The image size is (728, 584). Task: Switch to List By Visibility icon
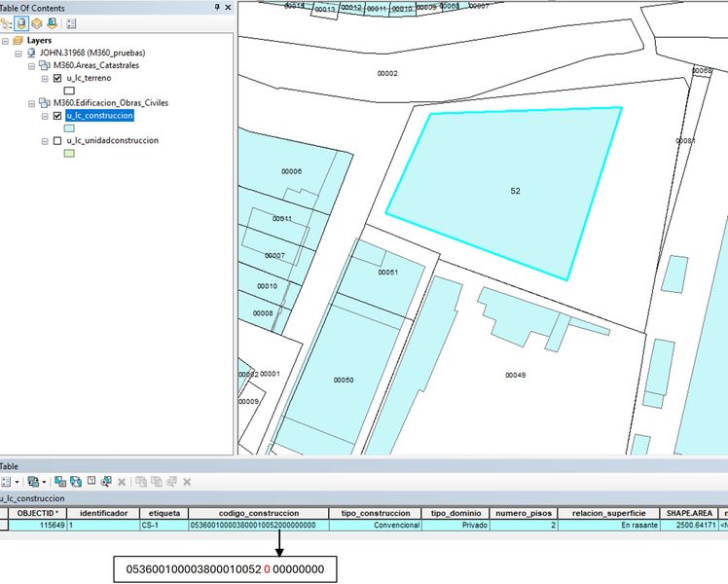[x=37, y=23]
